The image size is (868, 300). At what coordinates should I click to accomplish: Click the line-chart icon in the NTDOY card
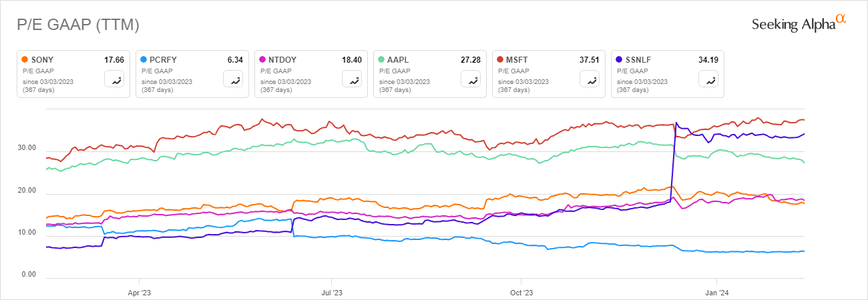click(x=352, y=79)
